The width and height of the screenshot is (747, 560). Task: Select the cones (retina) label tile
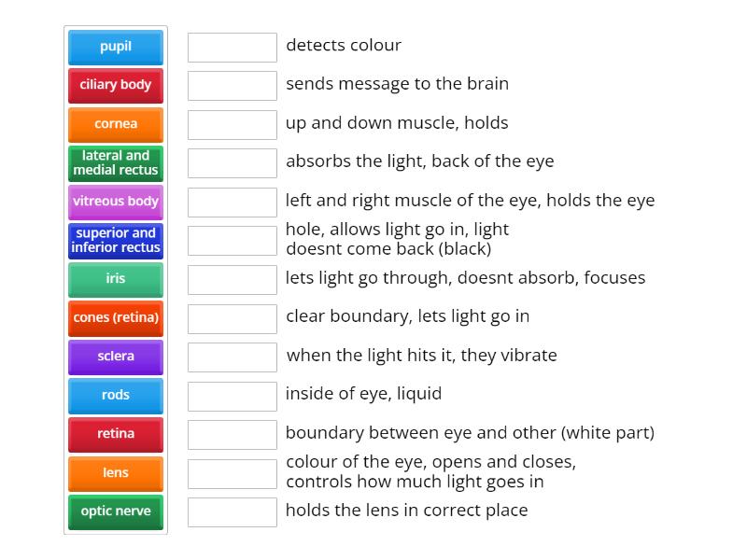point(116,318)
